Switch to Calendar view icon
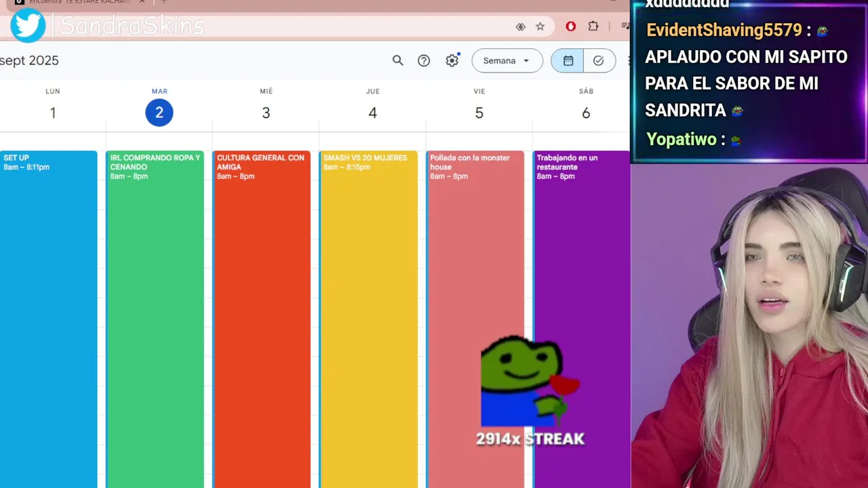Image resolution: width=868 pixels, height=488 pixels. pos(568,60)
